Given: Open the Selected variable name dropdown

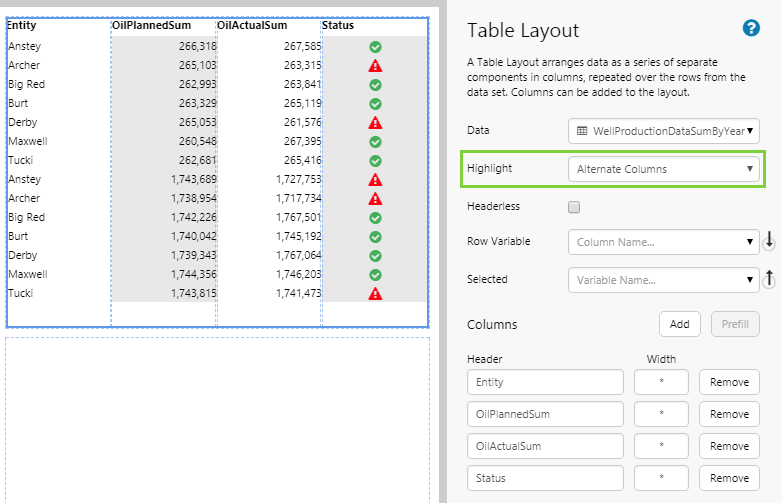Looking at the screenshot, I should pos(663,281).
